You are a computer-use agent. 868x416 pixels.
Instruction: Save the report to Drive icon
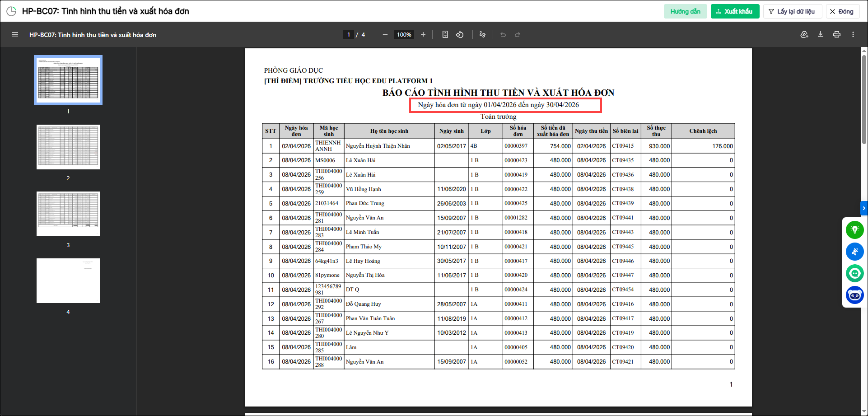tap(804, 35)
